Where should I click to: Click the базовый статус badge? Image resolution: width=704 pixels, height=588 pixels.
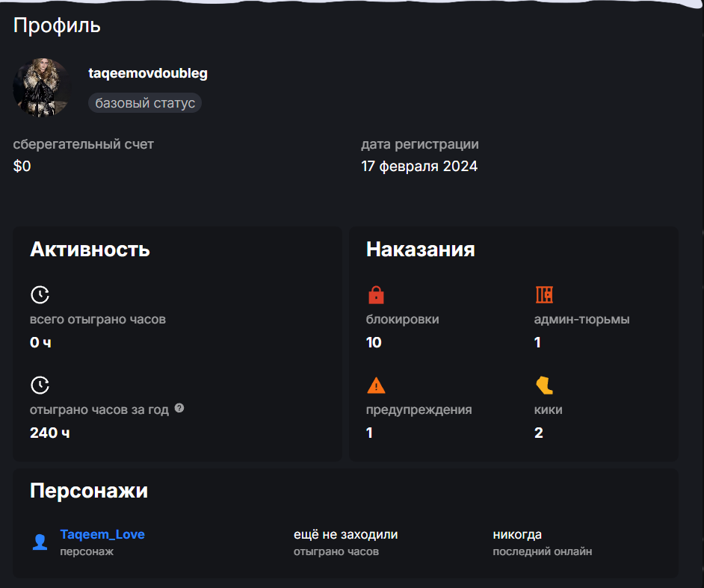click(x=145, y=102)
